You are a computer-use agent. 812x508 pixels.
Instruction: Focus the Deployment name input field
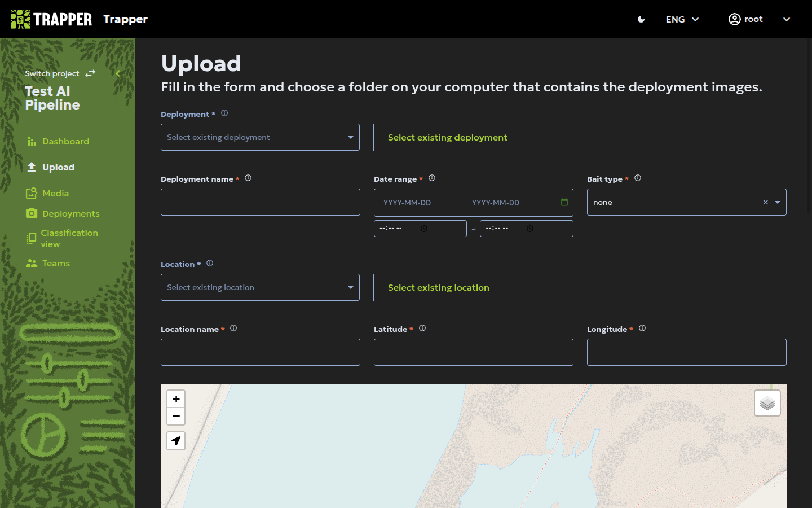tap(261, 202)
